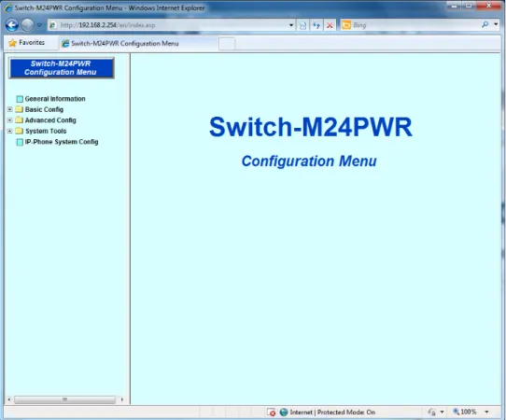Click the 100% zoom level button
Viewport: 506px width, 420px height.
pyautogui.click(x=465, y=412)
